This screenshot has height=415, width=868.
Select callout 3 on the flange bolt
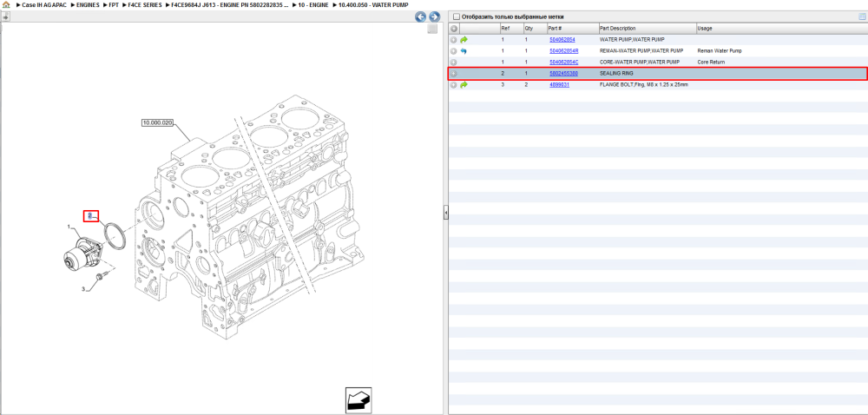pos(83,288)
